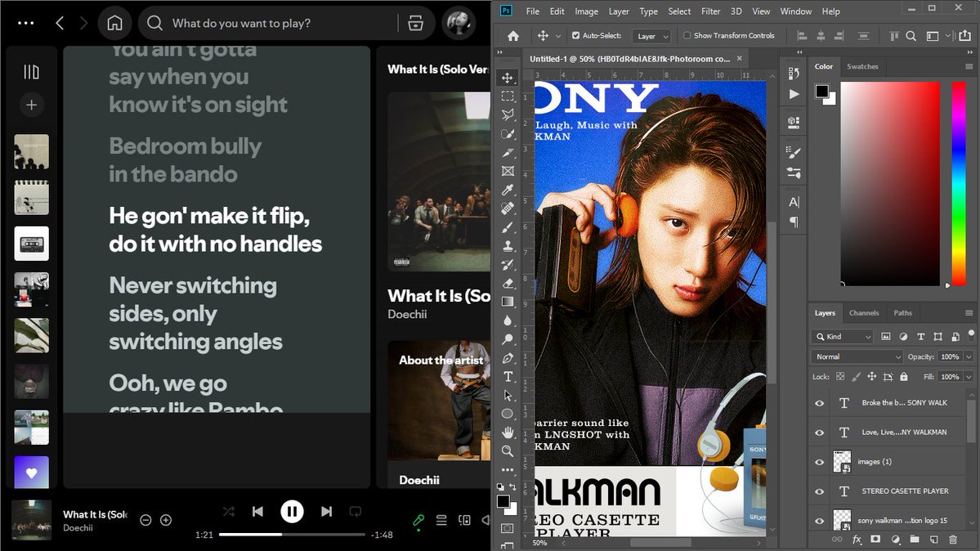The height and width of the screenshot is (551, 980).
Task: Click Doechii artist link under song title
Action: [78, 528]
